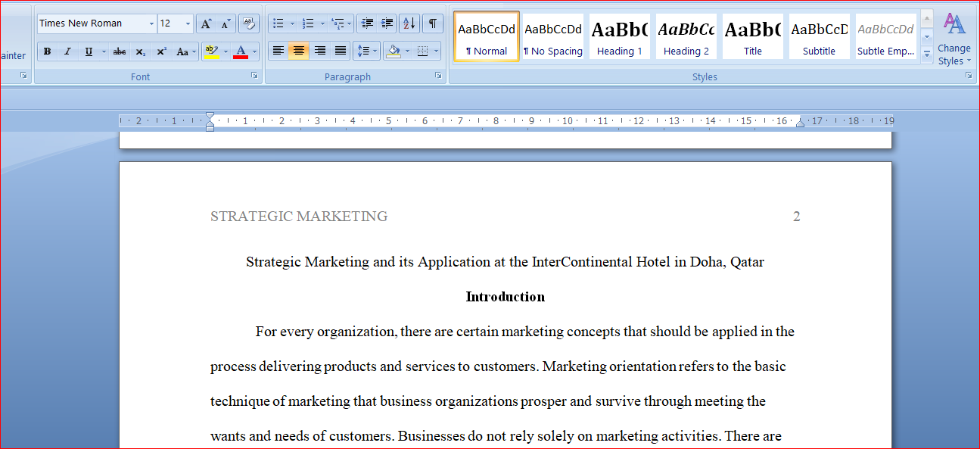Toggle bold formatting
This screenshot has height=449, width=980.
tap(47, 51)
